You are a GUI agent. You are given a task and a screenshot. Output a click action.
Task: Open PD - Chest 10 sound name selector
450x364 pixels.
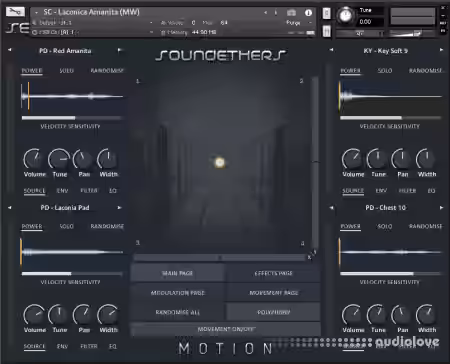(386, 208)
